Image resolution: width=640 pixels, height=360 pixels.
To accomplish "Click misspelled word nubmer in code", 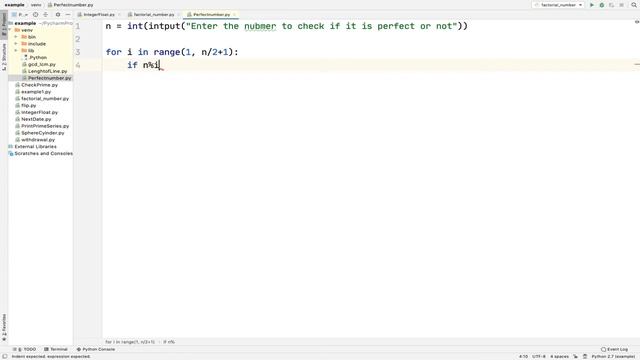I will 260,26.
